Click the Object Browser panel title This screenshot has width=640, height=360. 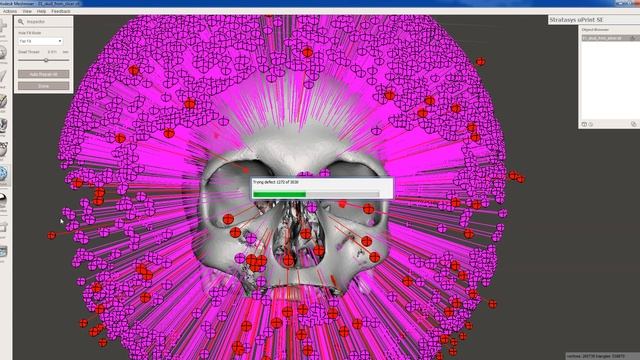tap(595, 30)
